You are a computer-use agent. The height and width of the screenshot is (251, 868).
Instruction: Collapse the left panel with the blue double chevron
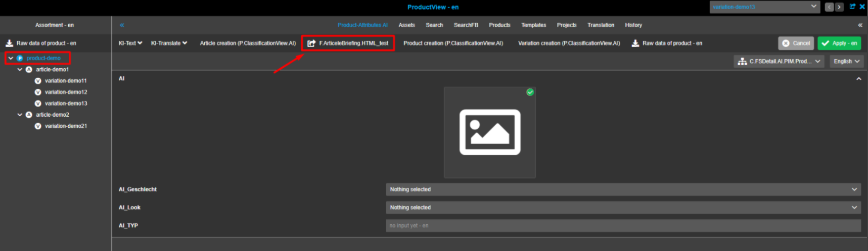coord(122,25)
